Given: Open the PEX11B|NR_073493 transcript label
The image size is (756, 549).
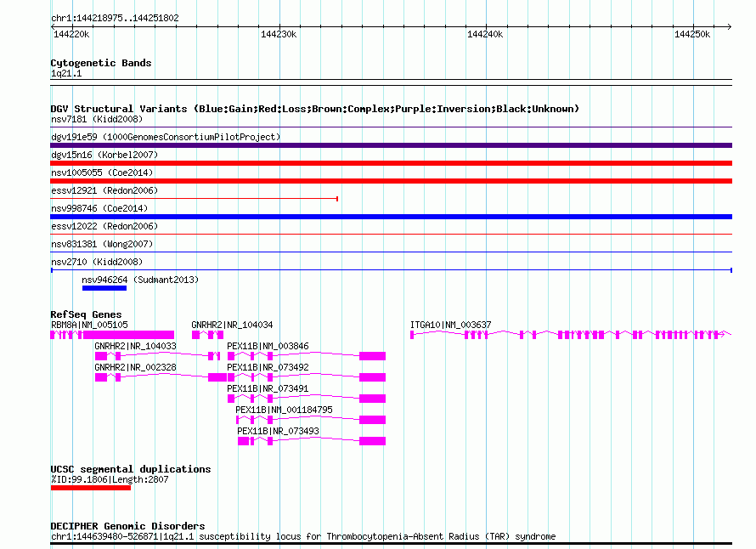Looking at the screenshot, I should [x=279, y=431].
